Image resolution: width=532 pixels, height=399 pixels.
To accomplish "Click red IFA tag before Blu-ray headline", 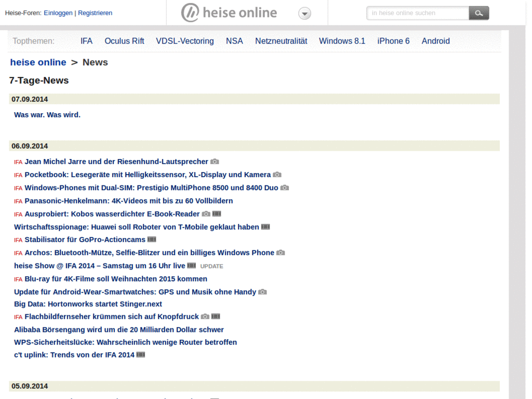I will pyautogui.click(x=18, y=280).
